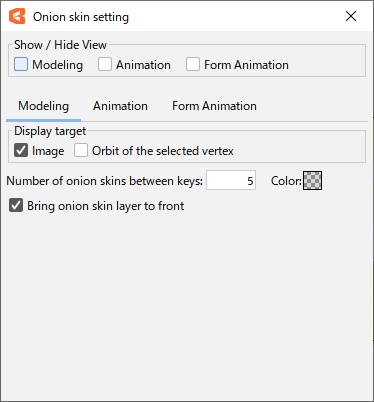Click the 'Orbit of the selected vertex' label text
Viewport: 374px width, 402px height.
point(163,151)
